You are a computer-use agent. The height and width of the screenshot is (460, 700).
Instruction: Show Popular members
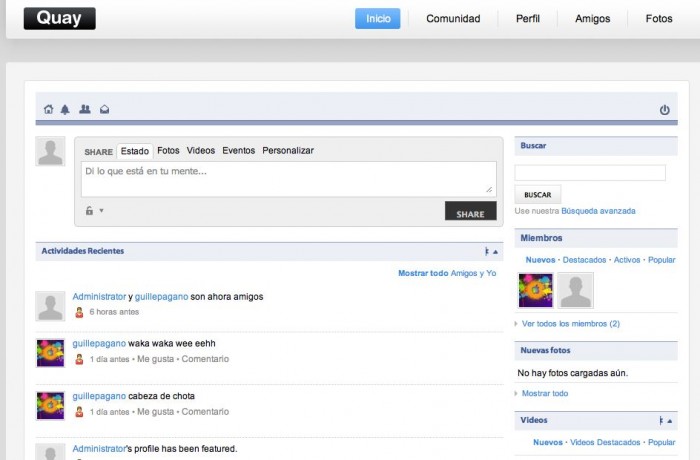point(662,260)
